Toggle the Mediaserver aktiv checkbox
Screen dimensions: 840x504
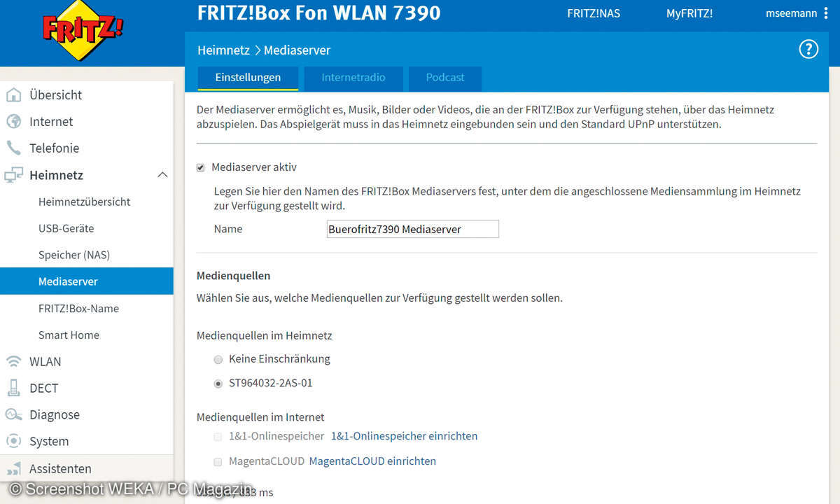point(201,168)
